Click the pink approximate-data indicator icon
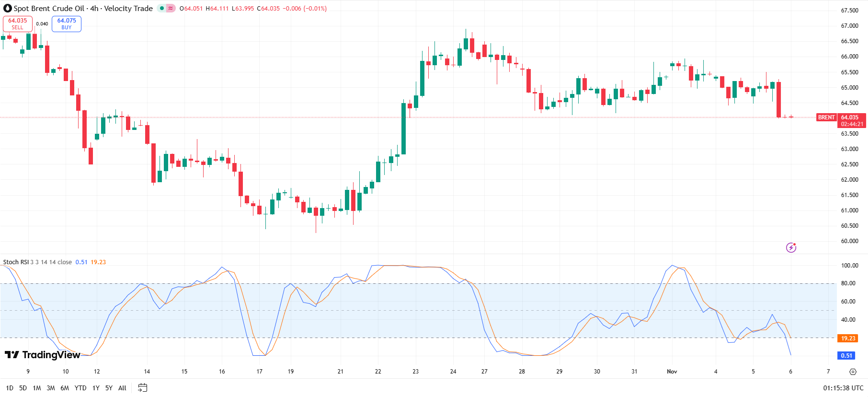Screen dimensions: 868x397 coord(171,8)
